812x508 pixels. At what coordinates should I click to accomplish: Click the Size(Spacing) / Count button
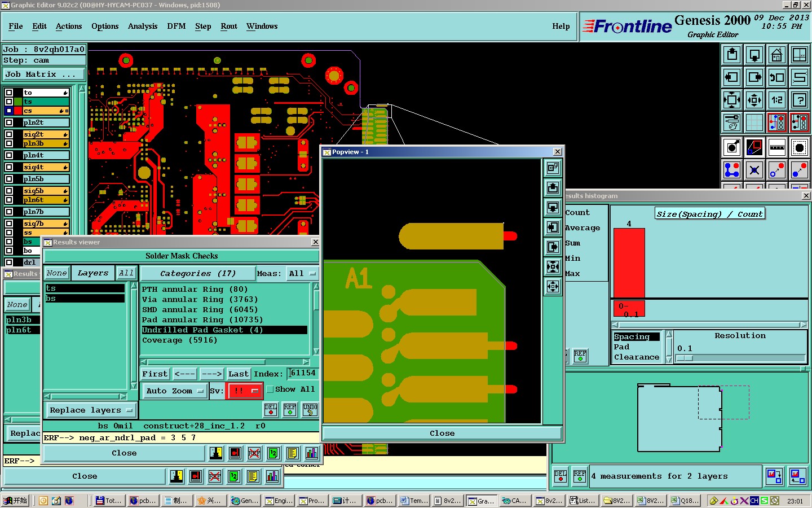click(710, 214)
